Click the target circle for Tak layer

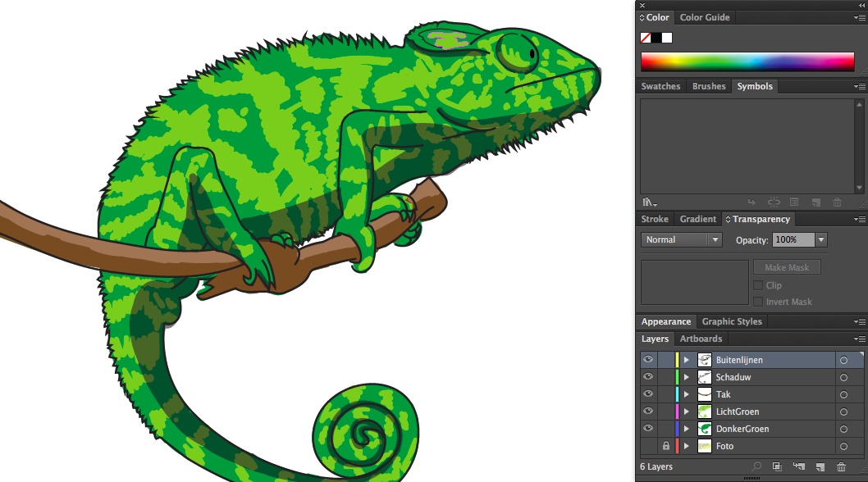843,394
